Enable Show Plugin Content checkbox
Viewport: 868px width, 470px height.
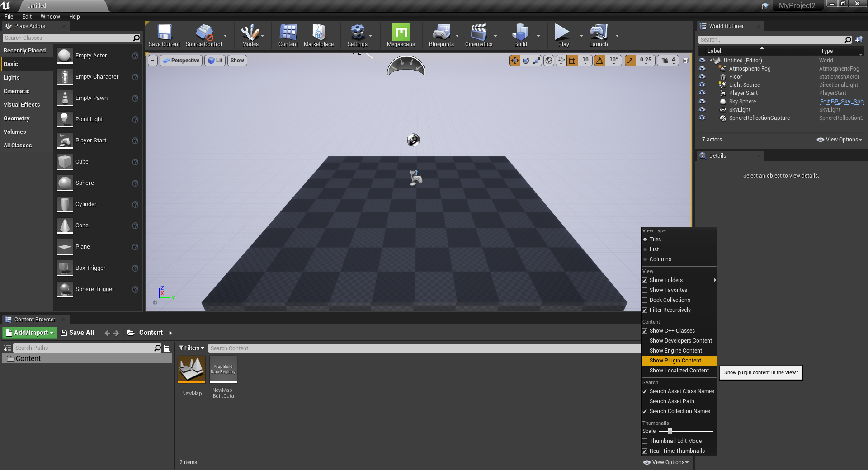(x=645, y=361)
